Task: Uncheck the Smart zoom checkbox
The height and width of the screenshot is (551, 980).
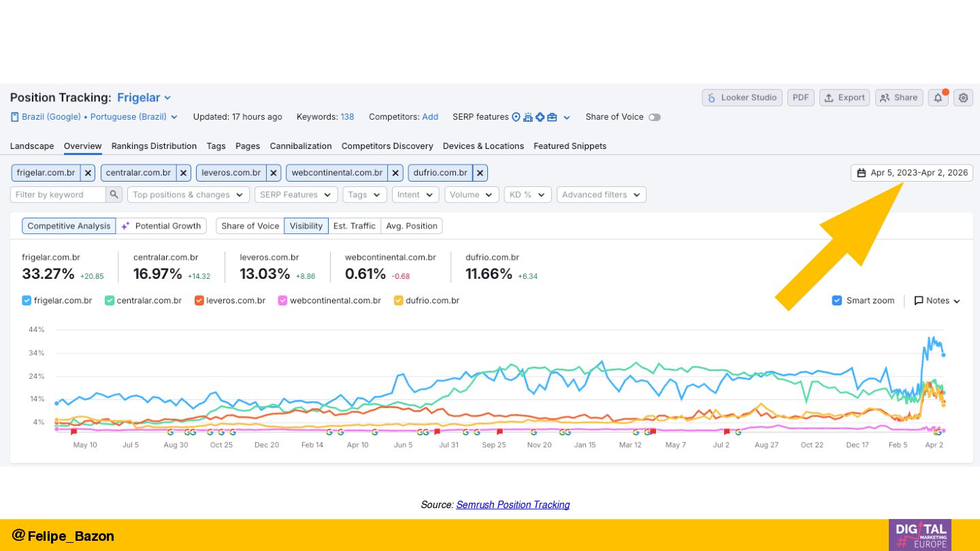Action: (x=837, y=301)
